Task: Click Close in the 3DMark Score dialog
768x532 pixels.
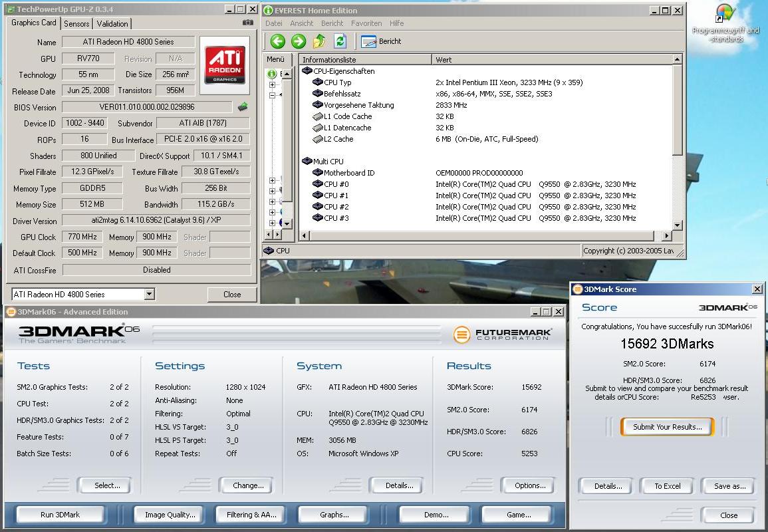Action: [x=728, y=515]
